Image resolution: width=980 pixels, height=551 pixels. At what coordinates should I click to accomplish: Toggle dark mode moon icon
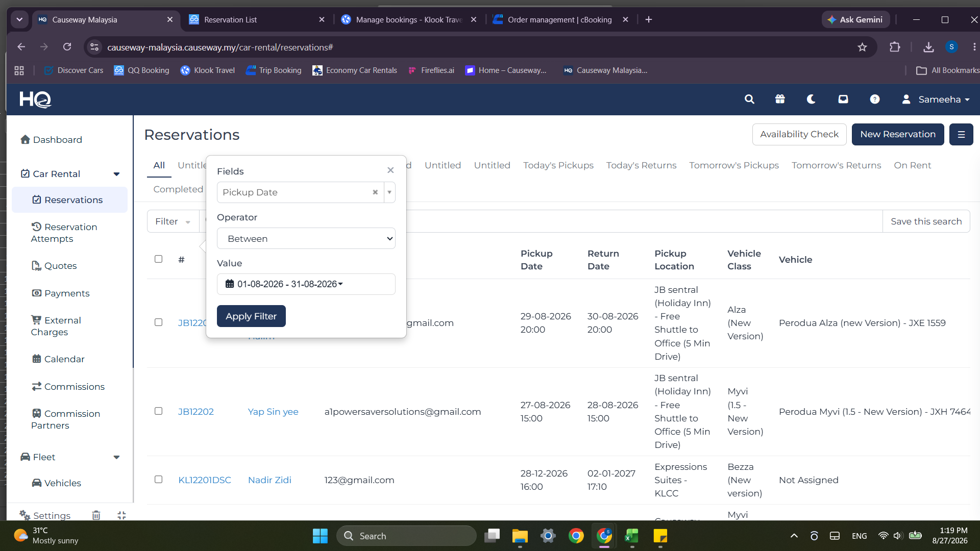811,99
